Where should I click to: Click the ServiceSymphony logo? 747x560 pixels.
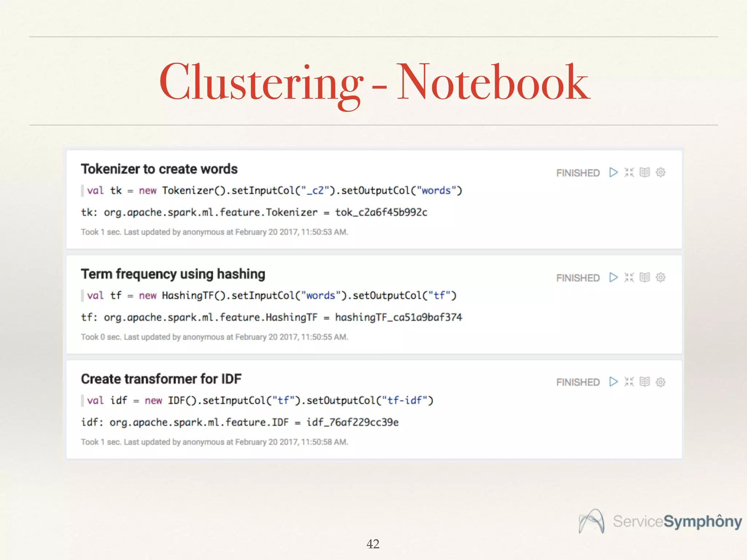point(660,521)
